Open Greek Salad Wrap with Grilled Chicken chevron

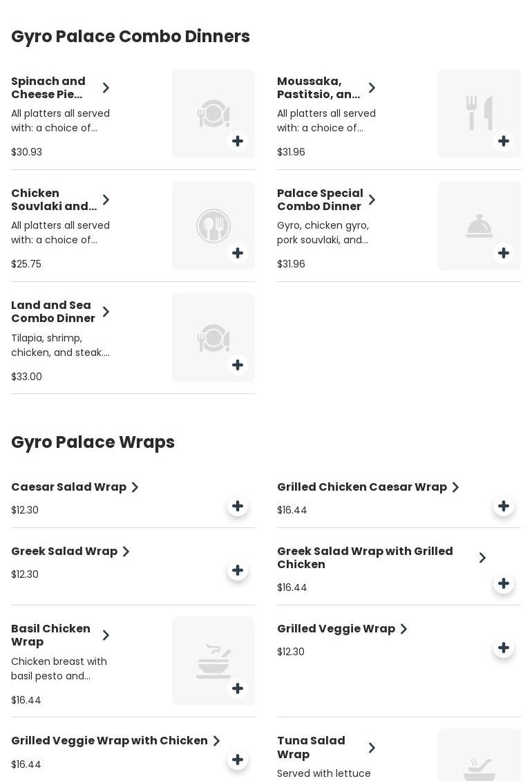point(482,558)
